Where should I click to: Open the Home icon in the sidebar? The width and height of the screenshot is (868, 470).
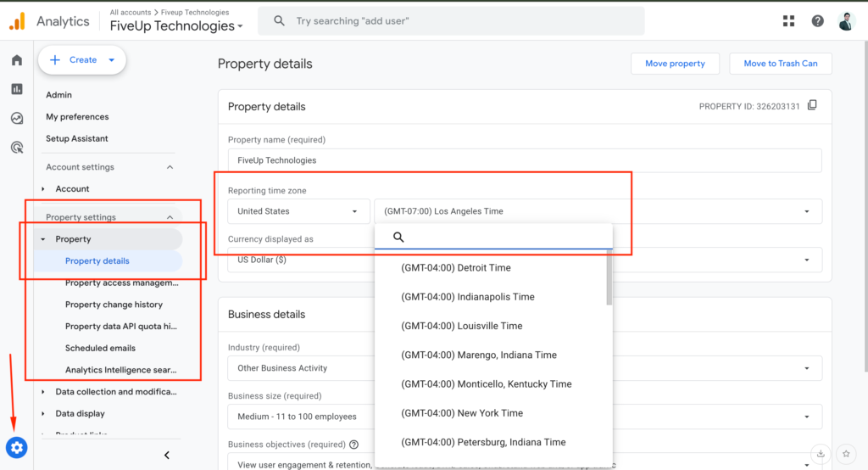click(17, 60)
